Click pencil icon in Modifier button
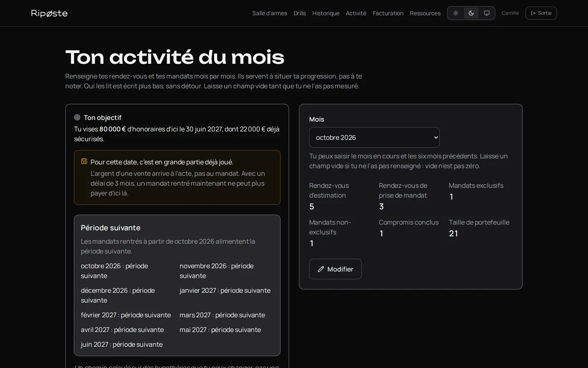The height and width of the screenshot is (368, 588). click(321, 269)
